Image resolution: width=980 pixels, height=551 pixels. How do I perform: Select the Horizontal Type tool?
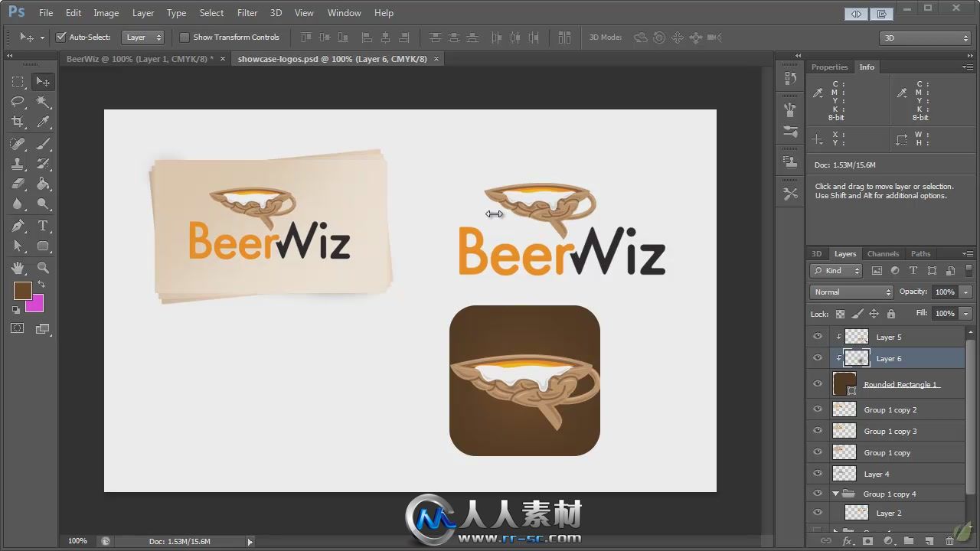pyautogui.click(x=43, y=226)
